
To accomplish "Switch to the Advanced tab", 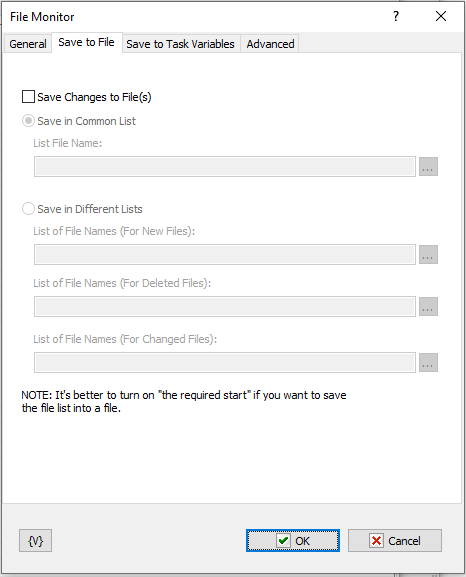I will 270,44.
